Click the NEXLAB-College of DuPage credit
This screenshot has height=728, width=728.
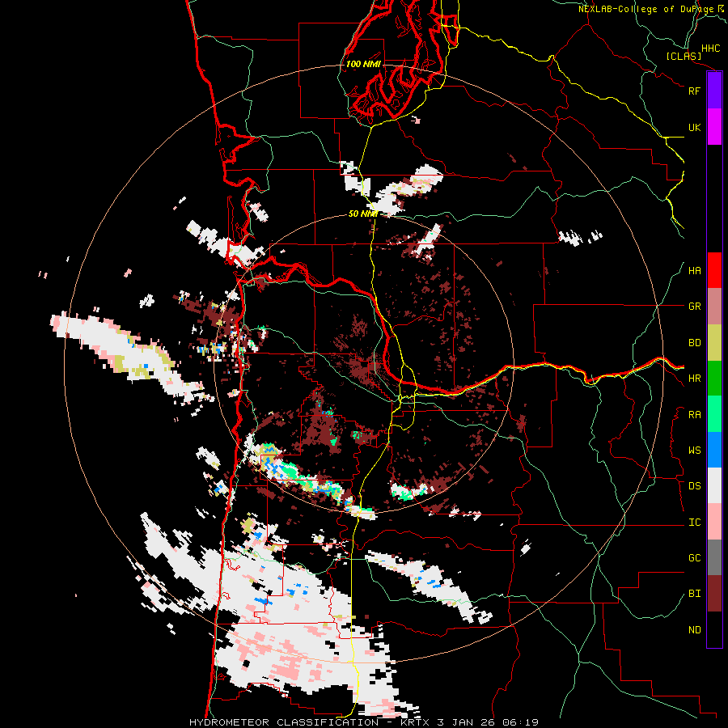(x=645, y=9)
